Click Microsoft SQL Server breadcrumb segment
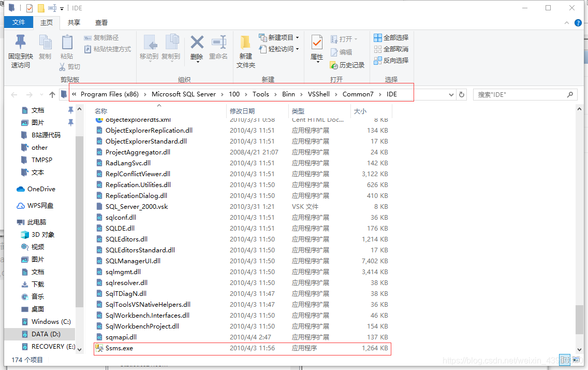Screen dimensions: 588x370 pyautogui.click(x=184, y=94)
